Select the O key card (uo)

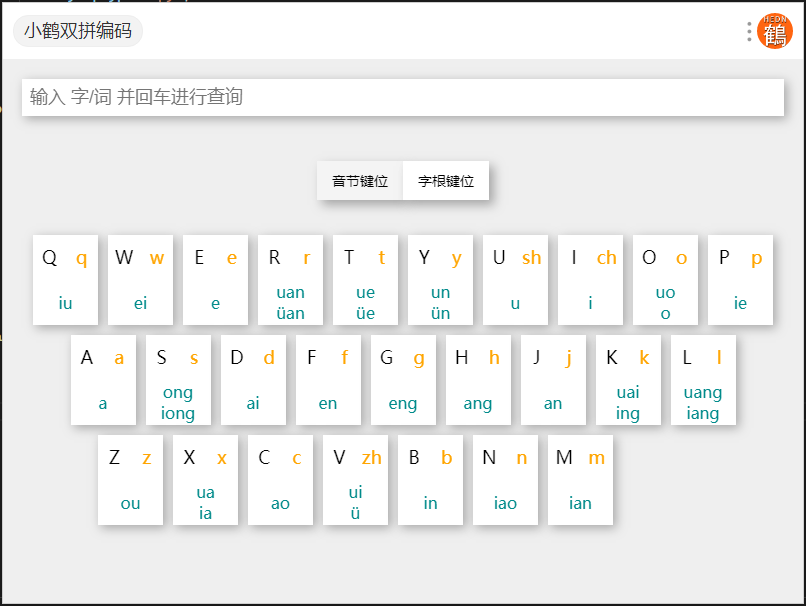666,280
